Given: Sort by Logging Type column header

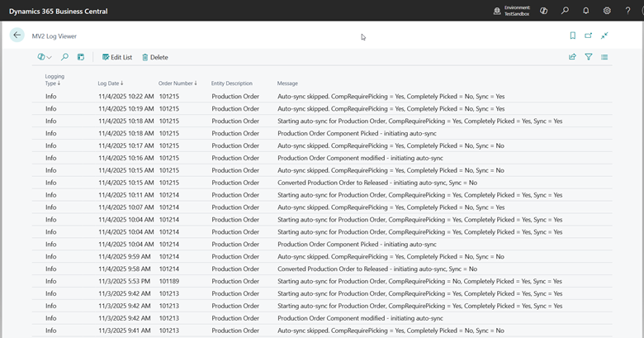Looking at the screenshot, I should [x=54, y=80].
